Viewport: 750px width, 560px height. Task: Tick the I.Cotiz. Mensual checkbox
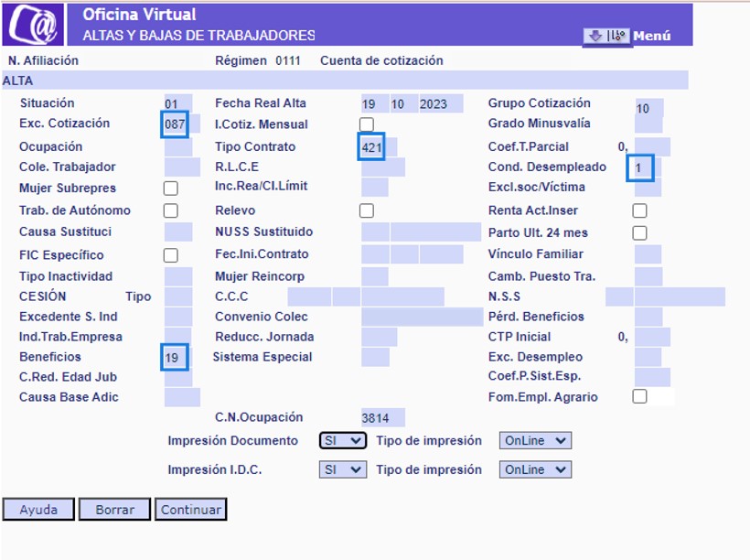(367, 124)
